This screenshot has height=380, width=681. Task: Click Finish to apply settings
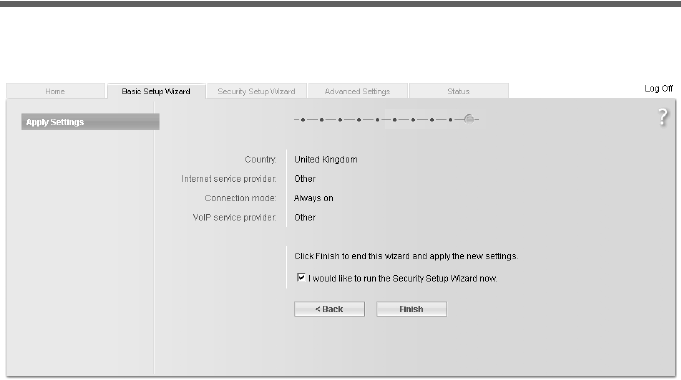(411, 309)
